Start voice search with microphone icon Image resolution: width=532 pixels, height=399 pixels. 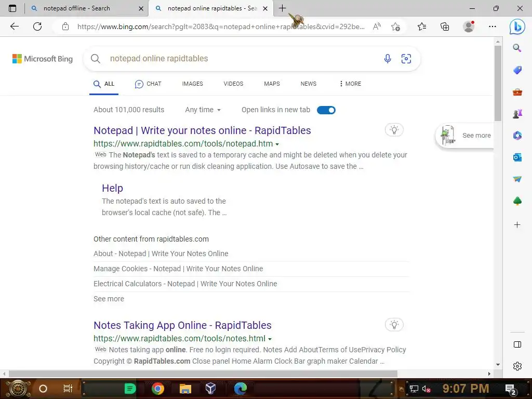[x=388, y=59]
